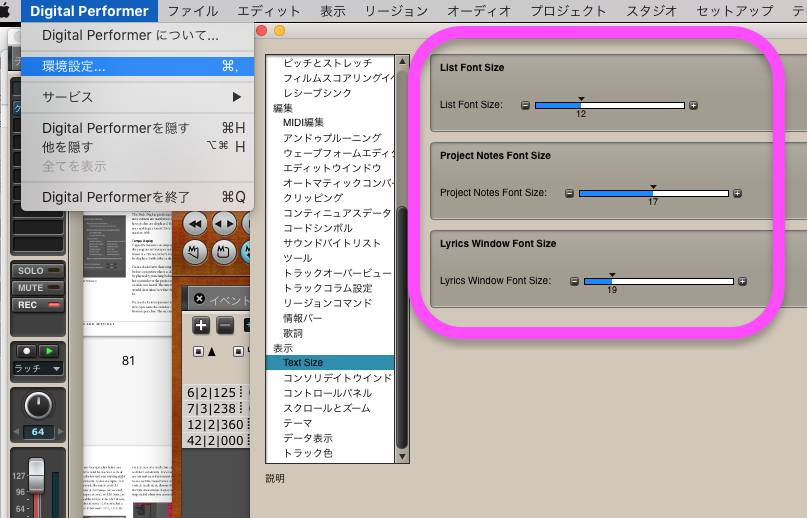Click preferences list scroll up arrow

(x=402, y=62)
